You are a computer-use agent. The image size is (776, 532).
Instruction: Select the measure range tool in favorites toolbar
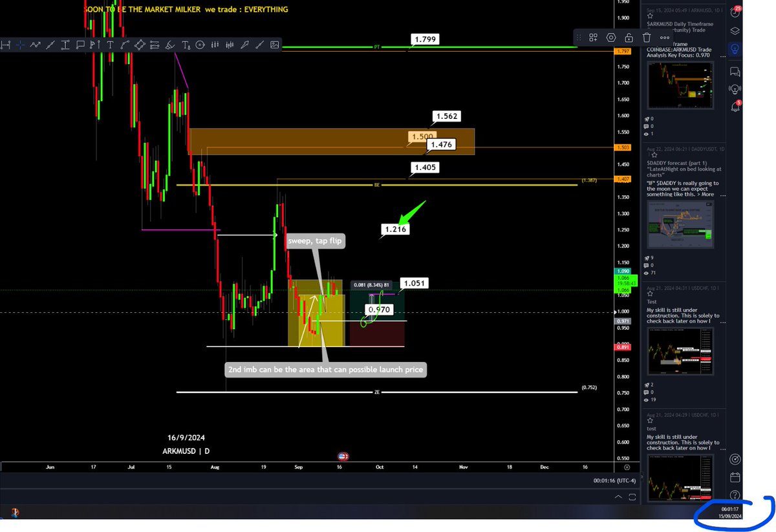click(x=5, y=45)
